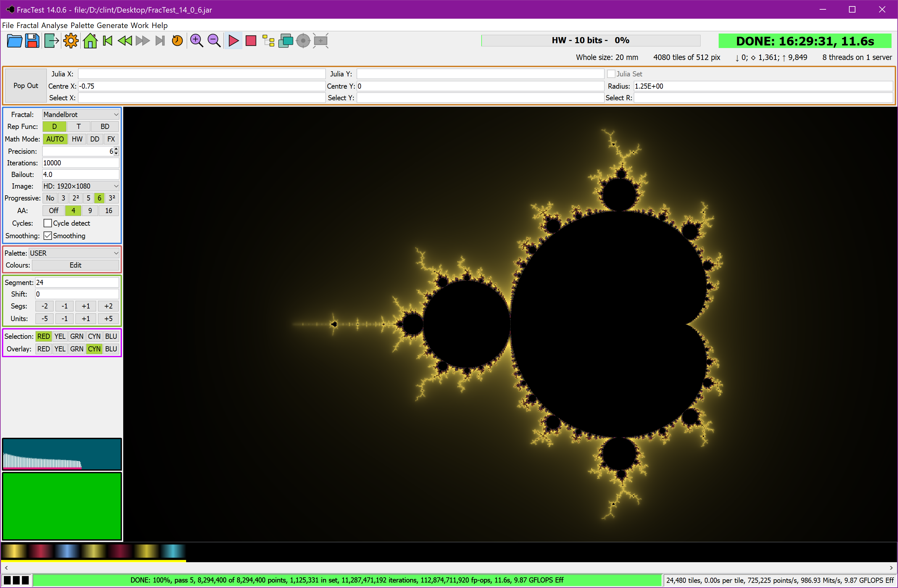Toggle the Julia Set checkbox

click(611, 74)
